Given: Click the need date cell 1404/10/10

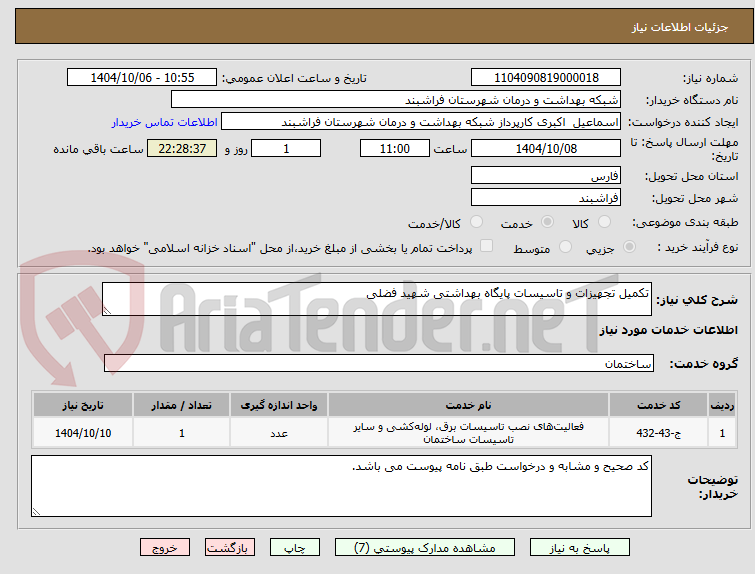Looking at the screenshot, I should (83, 433).
